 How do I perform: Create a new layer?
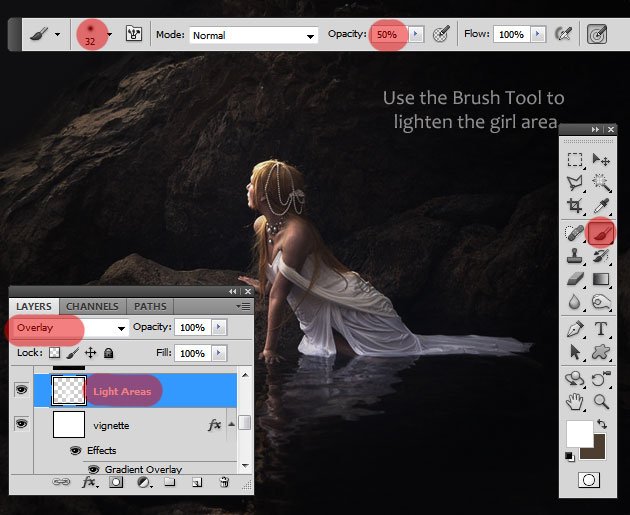[x=197, y=482]
